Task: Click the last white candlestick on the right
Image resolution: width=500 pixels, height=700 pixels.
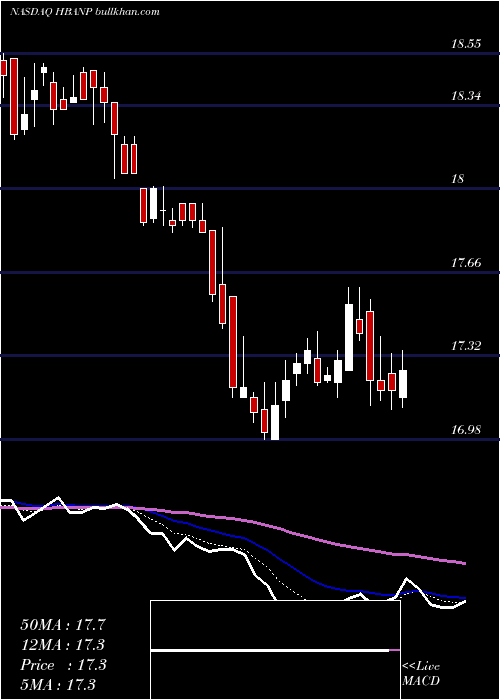Action: click(x=403, y=384)
